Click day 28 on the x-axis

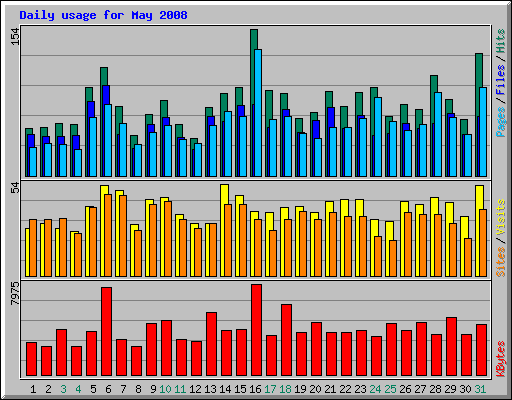click(x=435, y=389)
